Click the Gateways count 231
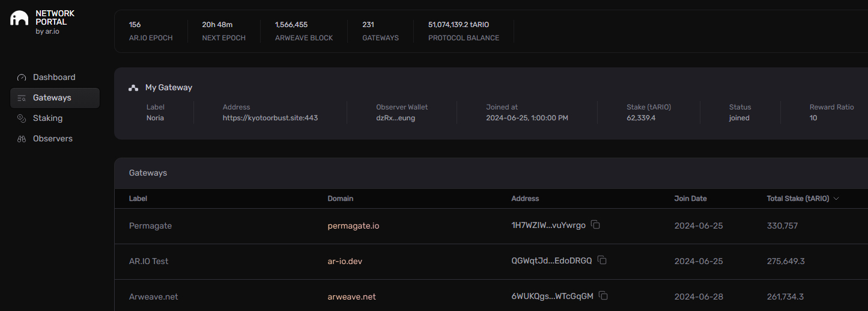 [x=368, y=25]
